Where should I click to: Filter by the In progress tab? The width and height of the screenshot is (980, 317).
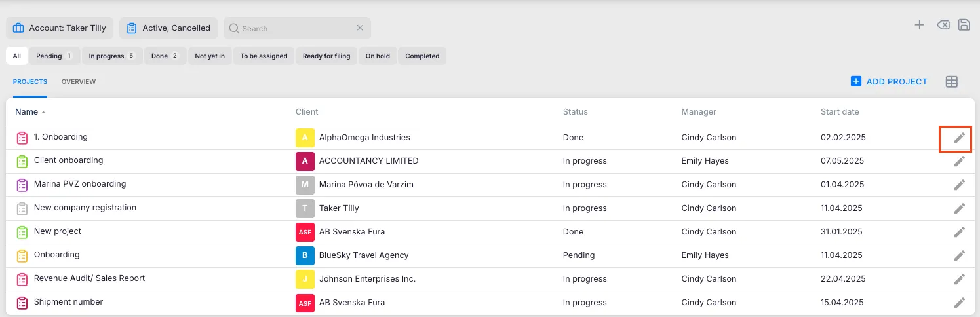[111, 56]
